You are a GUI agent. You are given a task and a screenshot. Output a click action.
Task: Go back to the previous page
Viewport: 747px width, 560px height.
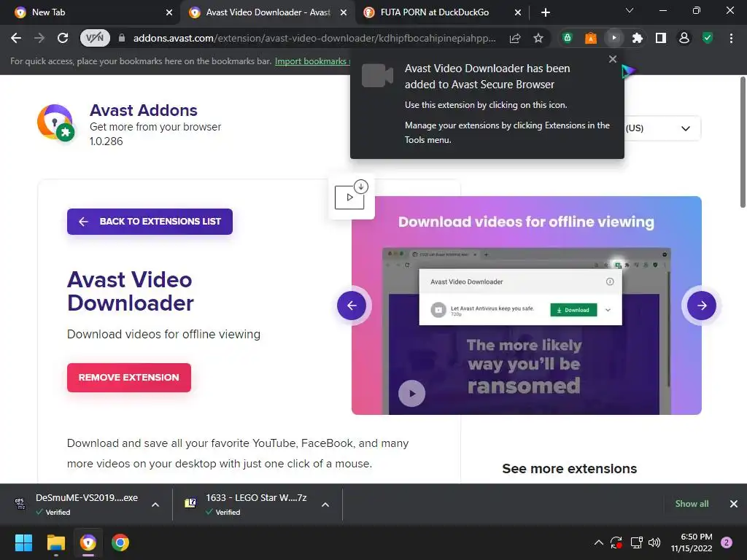[16, 38]
